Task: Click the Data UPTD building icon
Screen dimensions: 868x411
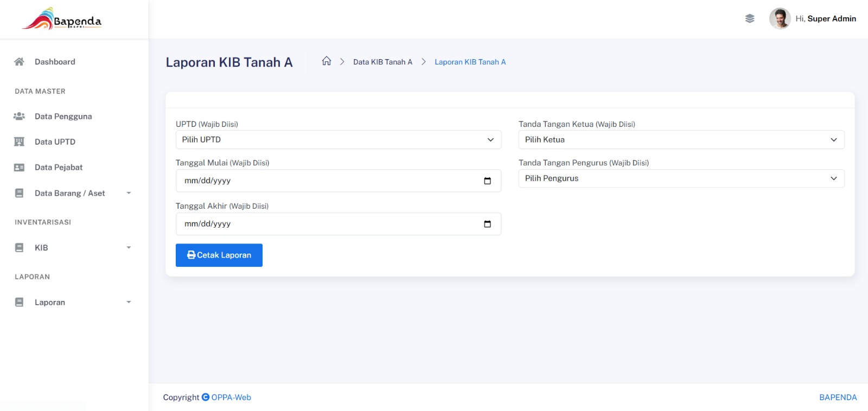Action: 19,142
